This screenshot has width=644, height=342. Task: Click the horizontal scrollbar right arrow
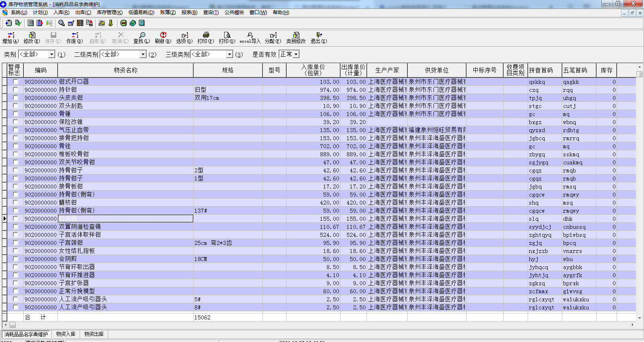[632, 325]
